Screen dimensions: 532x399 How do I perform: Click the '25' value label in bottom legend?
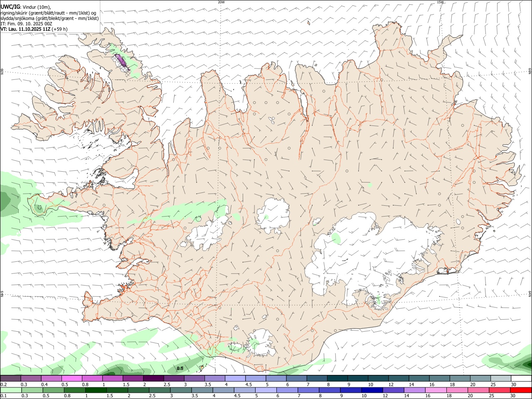pos(491,396)
